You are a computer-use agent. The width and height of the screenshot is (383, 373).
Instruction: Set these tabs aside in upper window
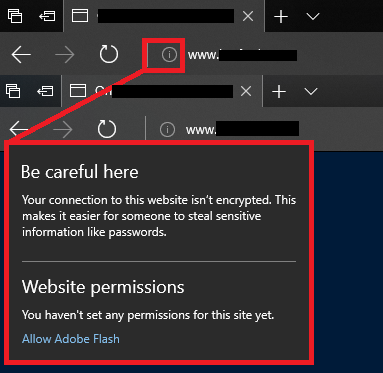[47, 16]
